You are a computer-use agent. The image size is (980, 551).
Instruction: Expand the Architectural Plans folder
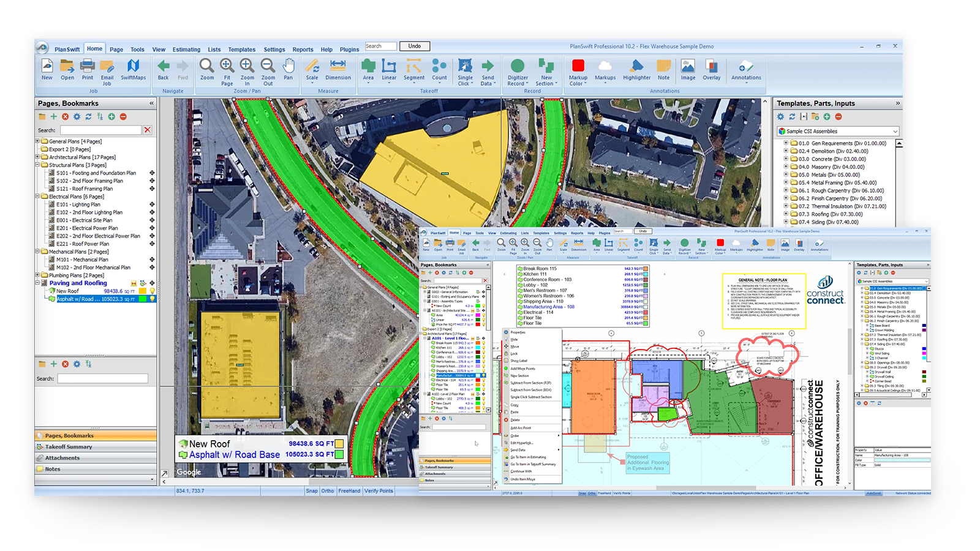[x=37, y=157]
